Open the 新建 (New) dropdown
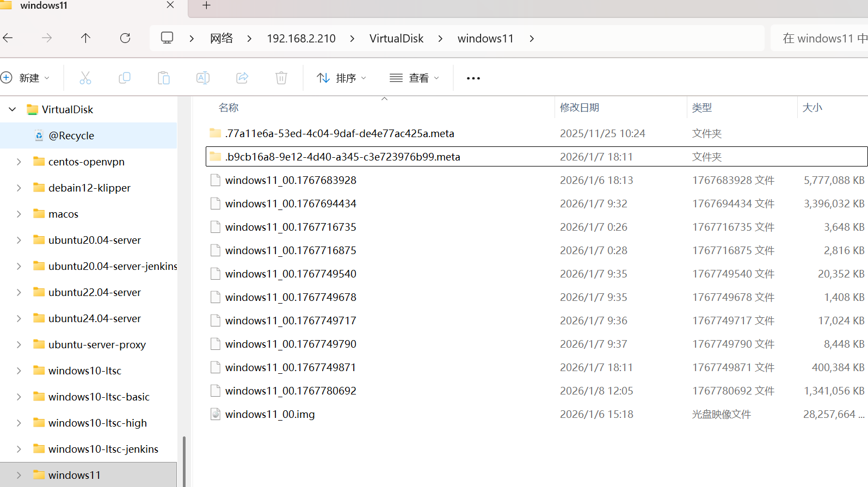Viewport: 868px width, 487px height. 26,78
